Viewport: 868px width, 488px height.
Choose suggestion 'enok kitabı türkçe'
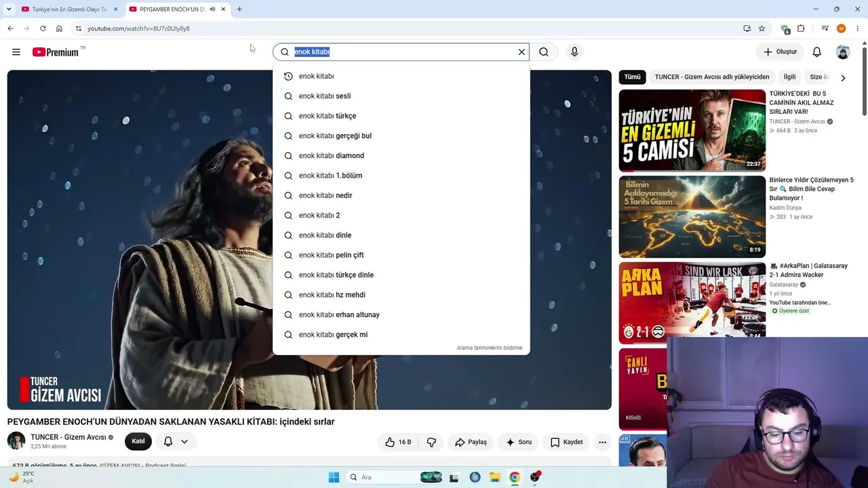(401, 116)
